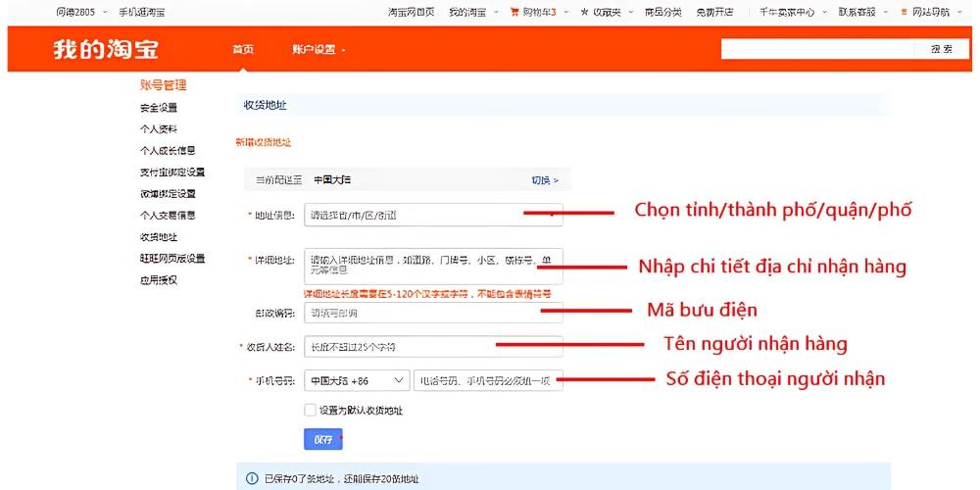Open the 淘宝网首页 link in top bar

point(412,12)
